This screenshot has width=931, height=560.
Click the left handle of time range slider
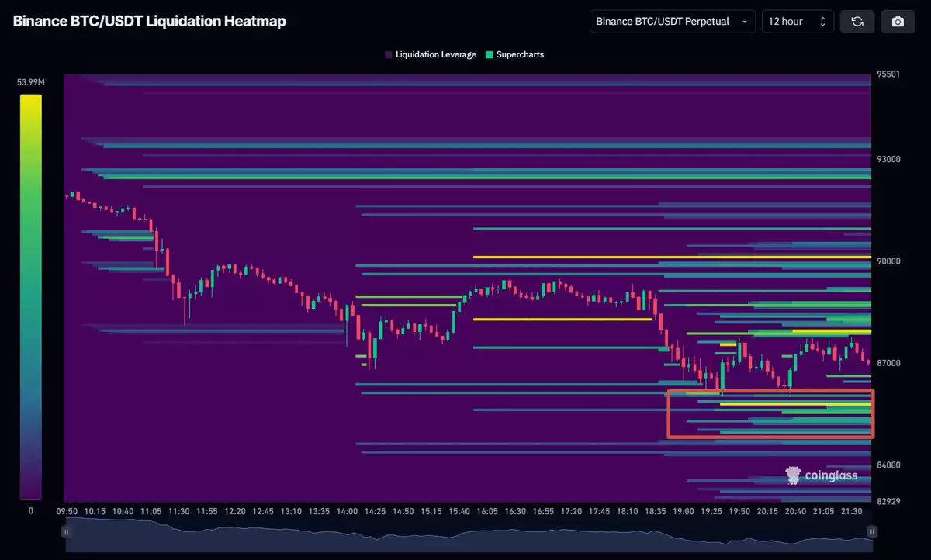[67, 532]
